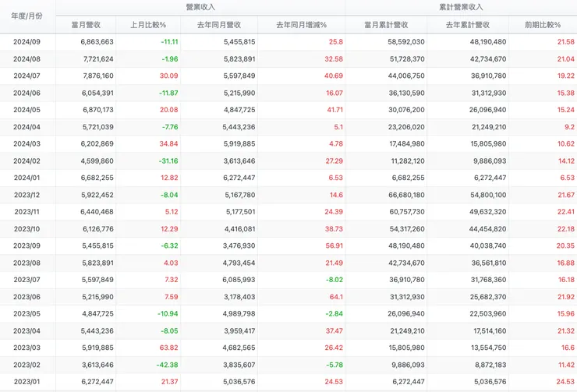577x392 pixels.
Task: Click the revenue value 7,721,624
Action: [x=98, y=58]
